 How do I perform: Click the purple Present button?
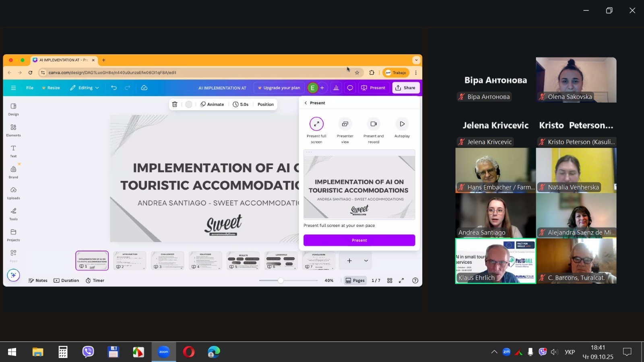click(x=359, y=240)
